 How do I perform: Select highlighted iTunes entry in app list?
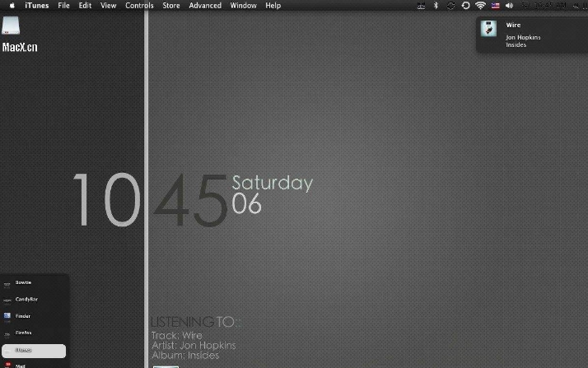click(x=34, y=351)
